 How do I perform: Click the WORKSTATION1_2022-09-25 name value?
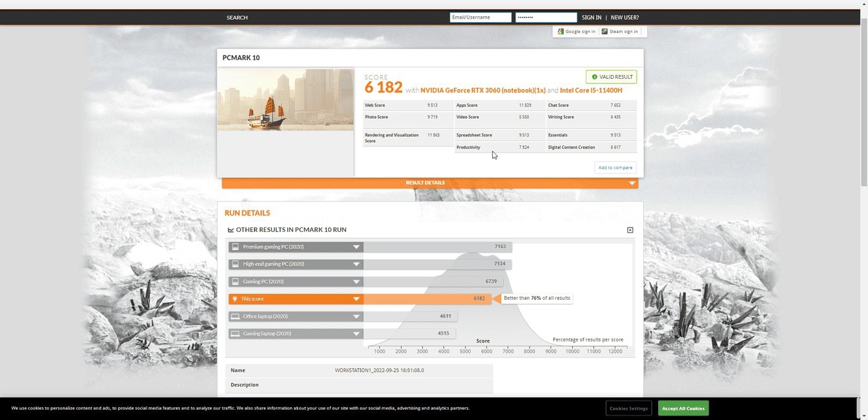pos(379,371)
